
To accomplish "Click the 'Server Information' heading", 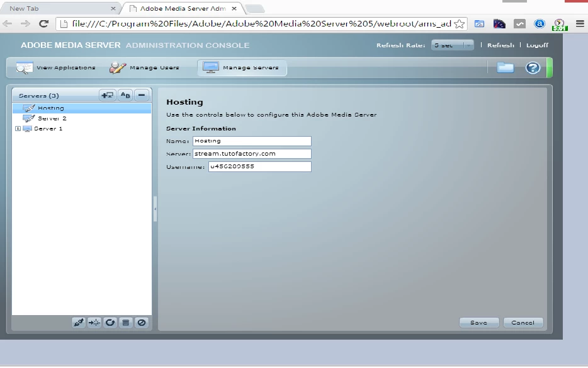I will (x=201, y=129).
